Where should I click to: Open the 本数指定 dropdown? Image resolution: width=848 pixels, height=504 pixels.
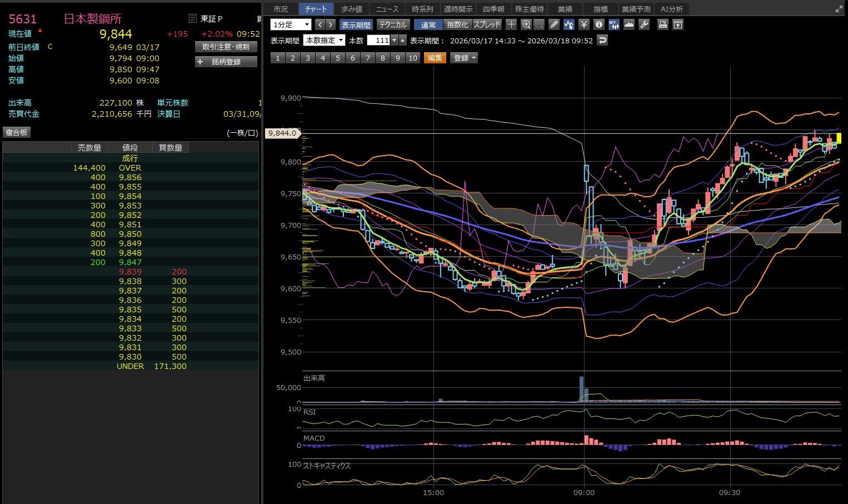325,40
